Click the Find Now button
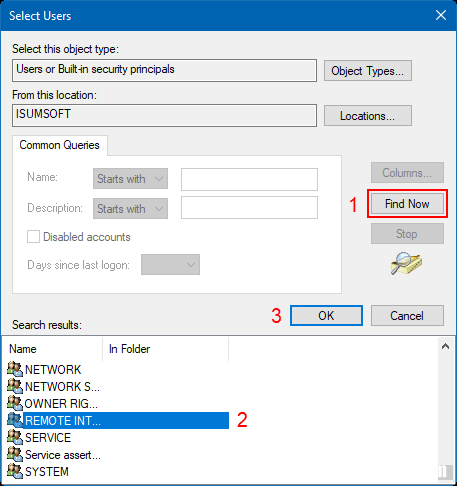Viewport: 457px width, 486px height. click(407, 204)
